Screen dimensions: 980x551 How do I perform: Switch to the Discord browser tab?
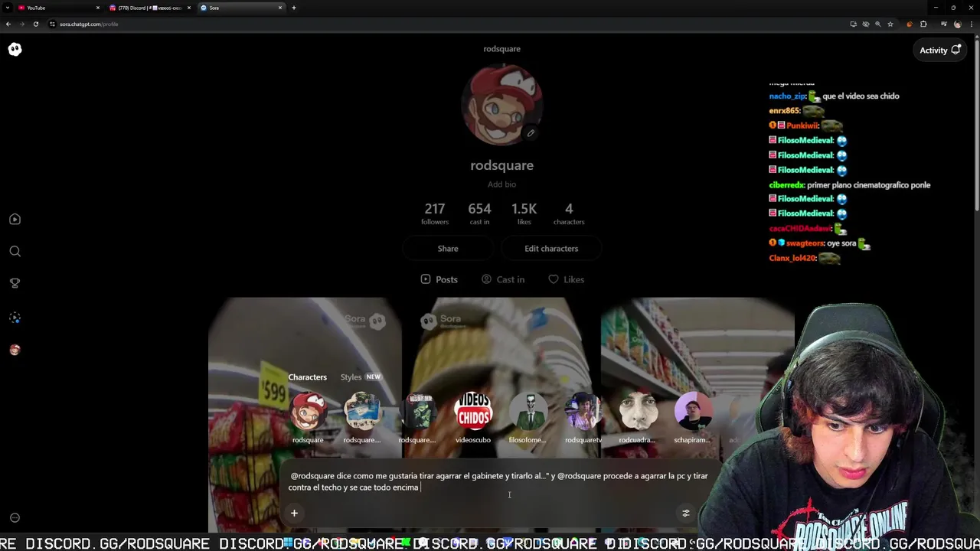149,8
